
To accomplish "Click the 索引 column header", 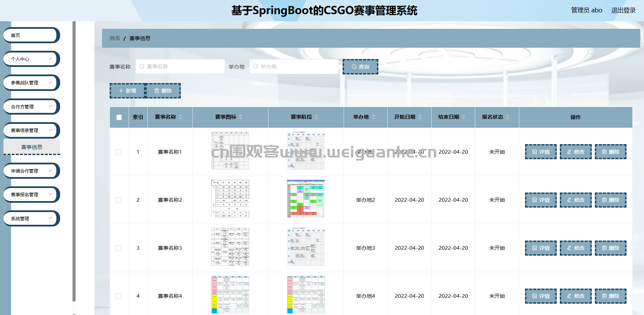I will [x=138, y=117].
